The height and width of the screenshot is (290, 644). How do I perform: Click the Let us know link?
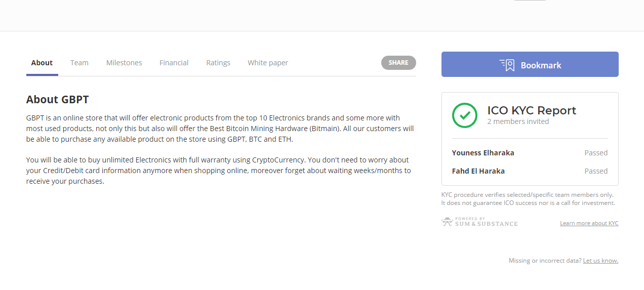(600, 261)
